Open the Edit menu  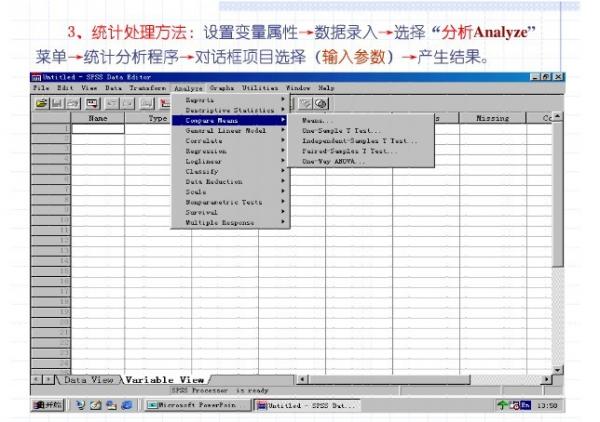point(65,88)
